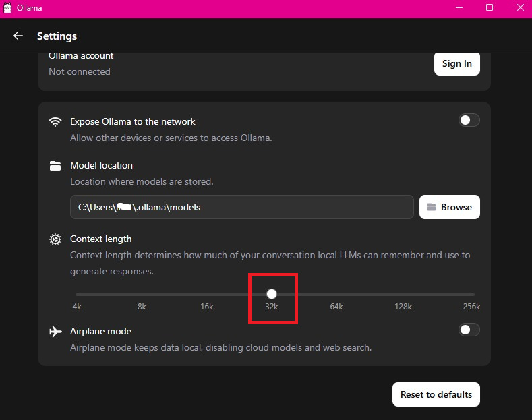The width and height of the screenshot is (532, 420).
Task: Click the Ollama llama logo in title bar
Action: tap(7, 8)
